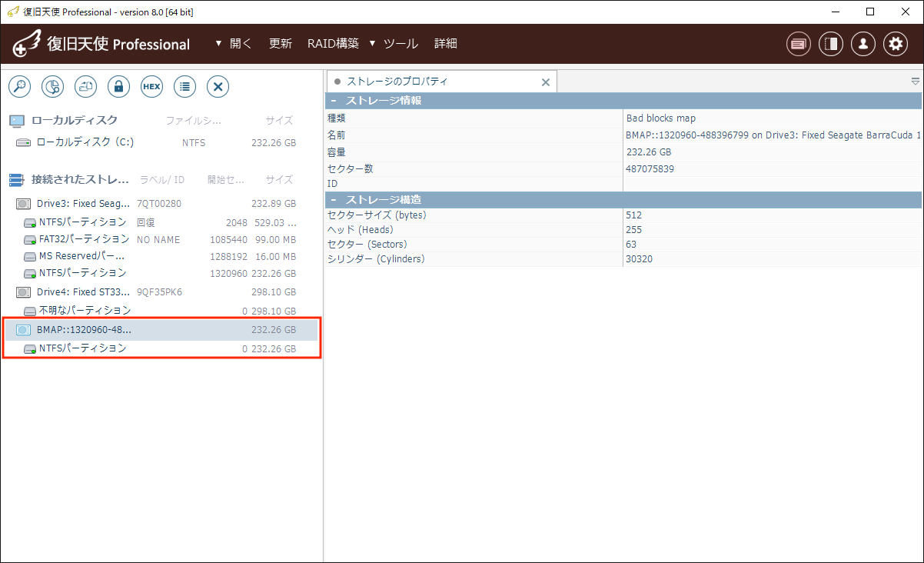This screenshot has height=563, width=924.
Task: Click the 9QF35PK6 drive serial label
Action: click(159, 292)
